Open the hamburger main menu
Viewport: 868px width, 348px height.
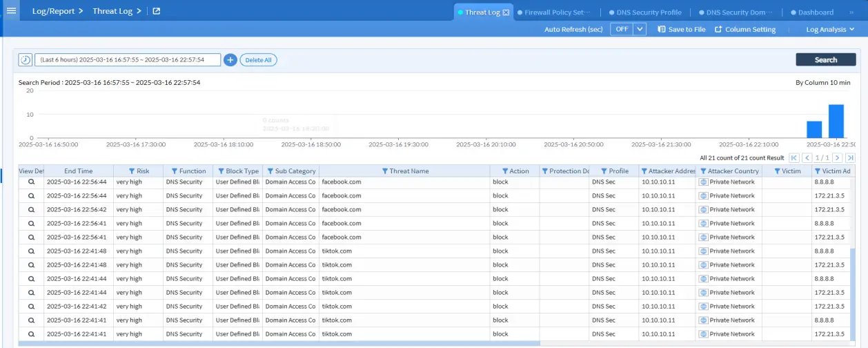11,11
